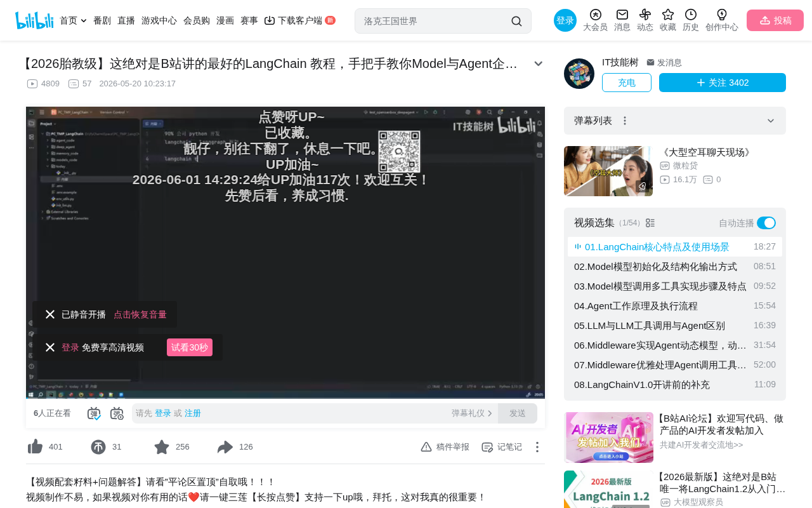The image size is (812, 508).
Task: Open 会员购 nav item
Action: pos(197,20)
